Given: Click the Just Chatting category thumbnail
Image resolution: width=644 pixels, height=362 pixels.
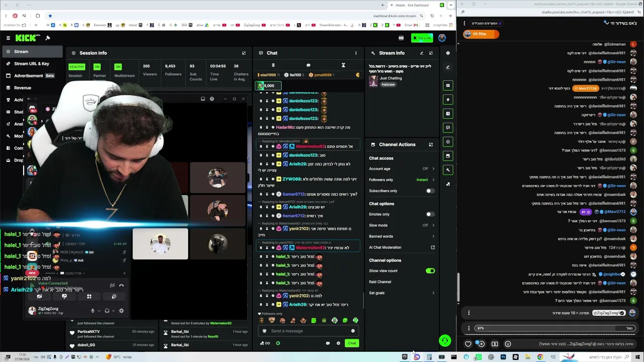Looking at the screenshot, I should [x=373, y=81].
